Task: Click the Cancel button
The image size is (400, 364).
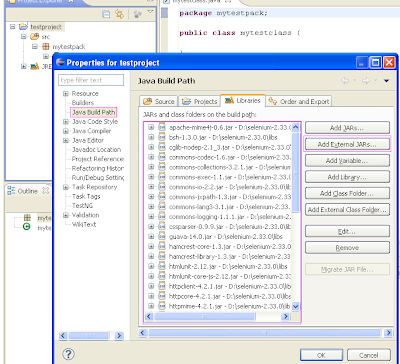Action: [369, 355]
